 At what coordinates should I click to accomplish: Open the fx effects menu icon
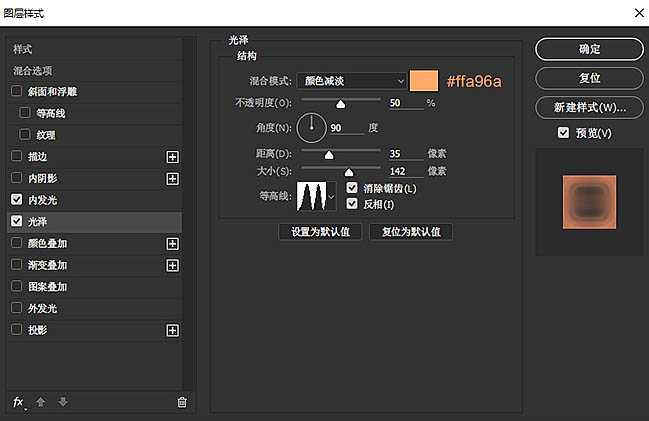[x=18, y=402]
